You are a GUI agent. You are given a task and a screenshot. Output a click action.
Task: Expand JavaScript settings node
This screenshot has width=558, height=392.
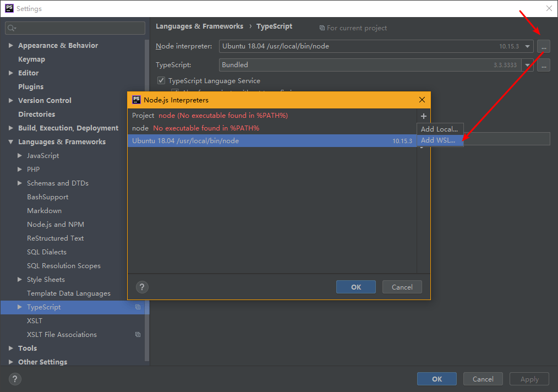tap(20, 156)
